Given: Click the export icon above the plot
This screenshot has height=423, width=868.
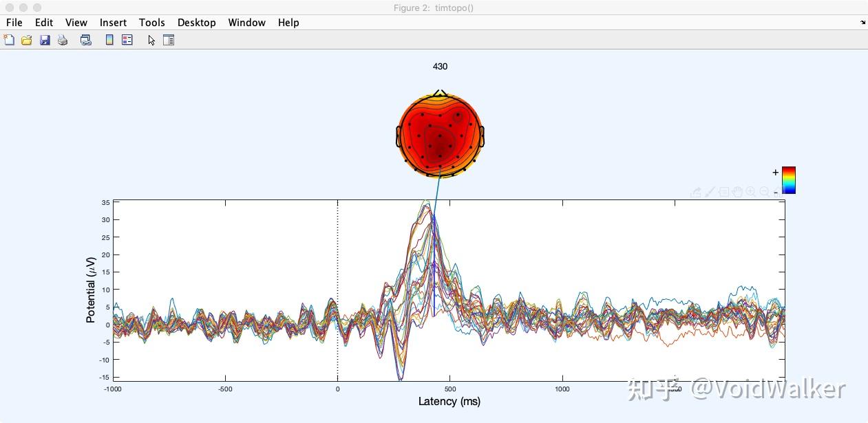Looking at the screenshot, I should pos(697,191).
